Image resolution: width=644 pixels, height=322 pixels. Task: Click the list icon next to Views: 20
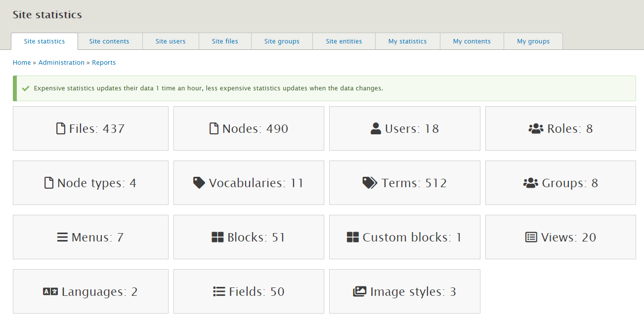[530, 236]
